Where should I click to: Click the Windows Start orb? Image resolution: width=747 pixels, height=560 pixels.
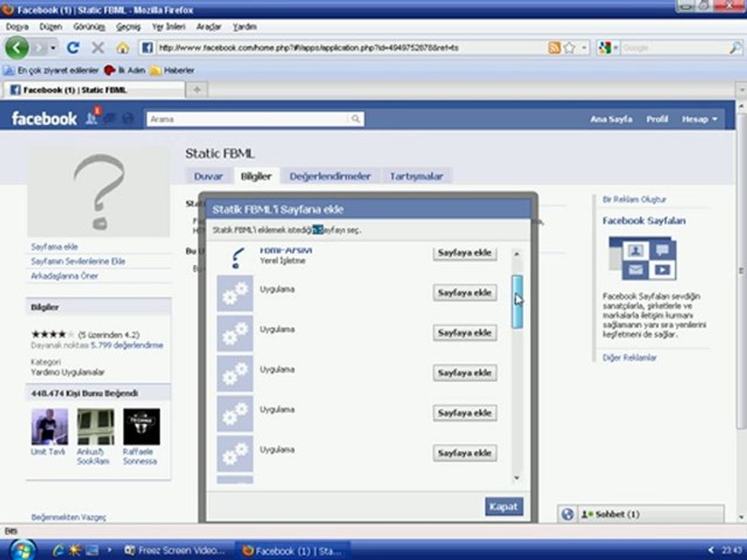click(22, 551)
